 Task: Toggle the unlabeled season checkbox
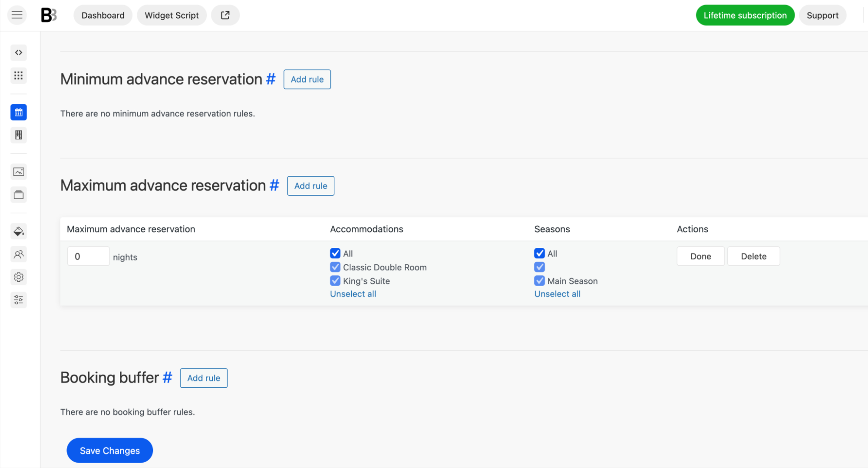tap(539, 267)
